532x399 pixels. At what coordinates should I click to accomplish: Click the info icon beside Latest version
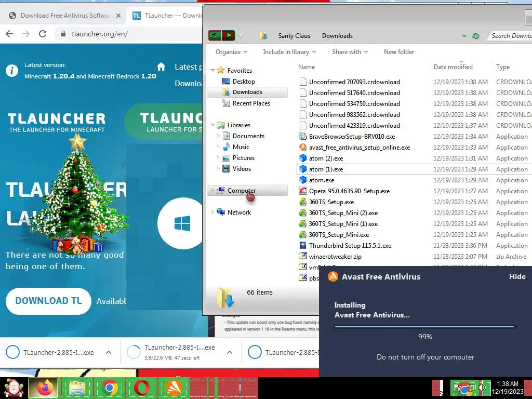(12, 71)
